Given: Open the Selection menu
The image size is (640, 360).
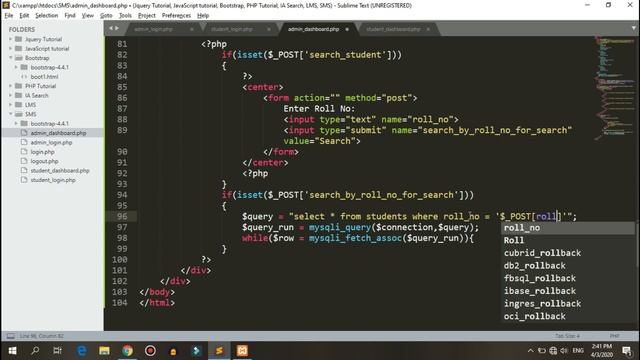Looking at the screenshot, I should [x=47, y=16].
